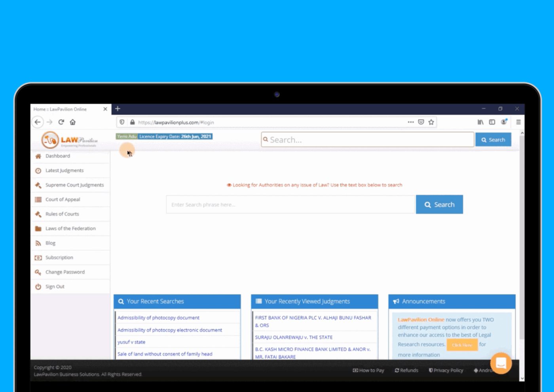Click the scrollbar down arrow
The width and height of the screenshot is (554, 392).
tap(522, 379)
